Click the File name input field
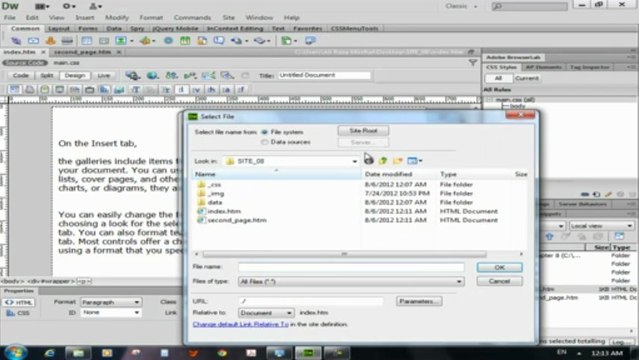Screen dimensions: 639x360 pos(351,267)
